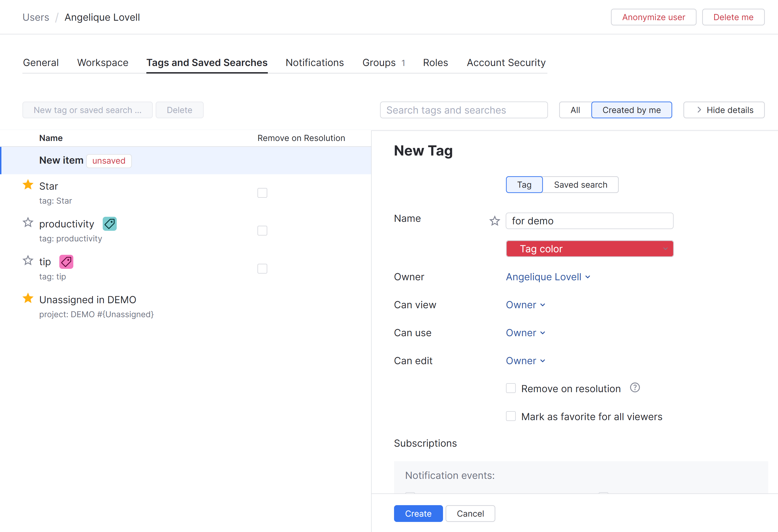Favorite the productivity tag via star icon

pos(28,222)
